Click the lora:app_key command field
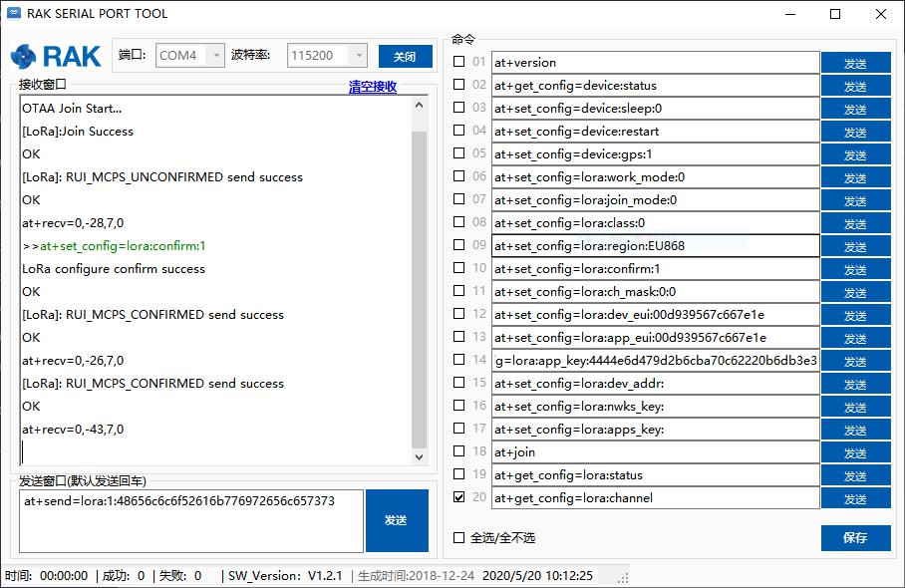905x588 pixels. tap(656, 361)
